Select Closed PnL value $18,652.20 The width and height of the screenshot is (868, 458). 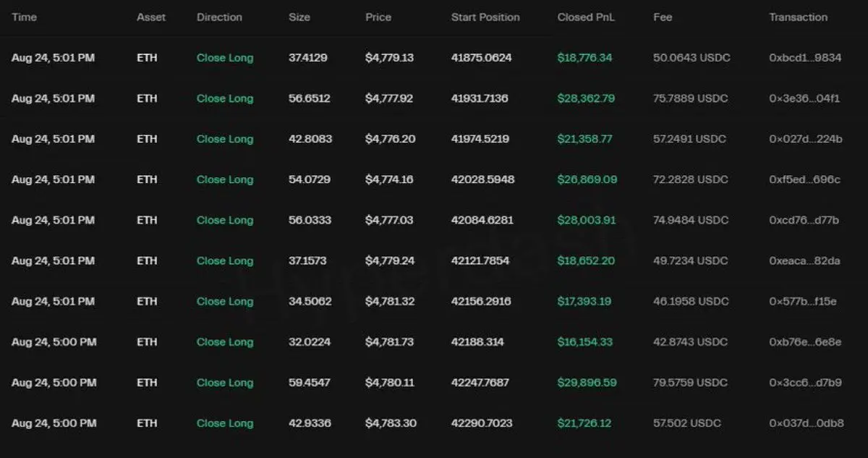pos(586,260)
